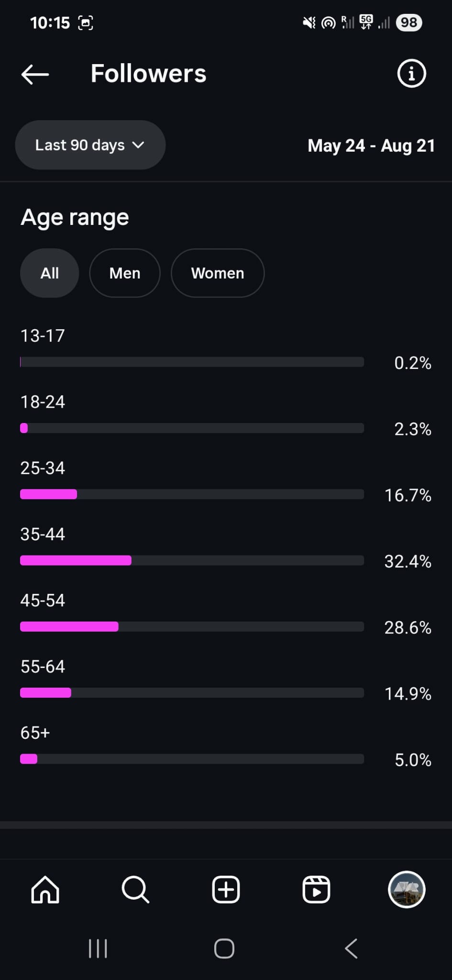
Task: Tap the May 24 - Aug 21 date range
Action: click(x=371, y=145)
